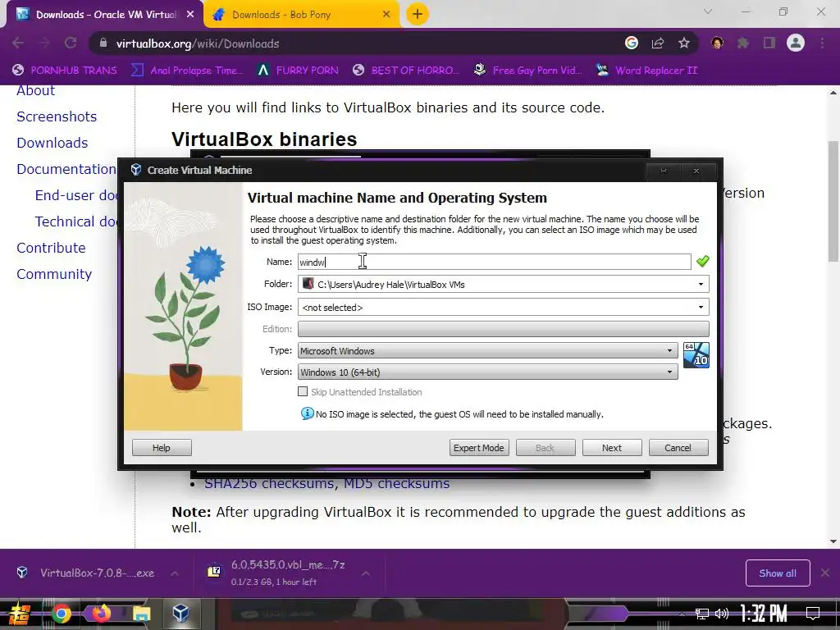Open the About sidebar link
840x630 pixels.
[35, 91]
